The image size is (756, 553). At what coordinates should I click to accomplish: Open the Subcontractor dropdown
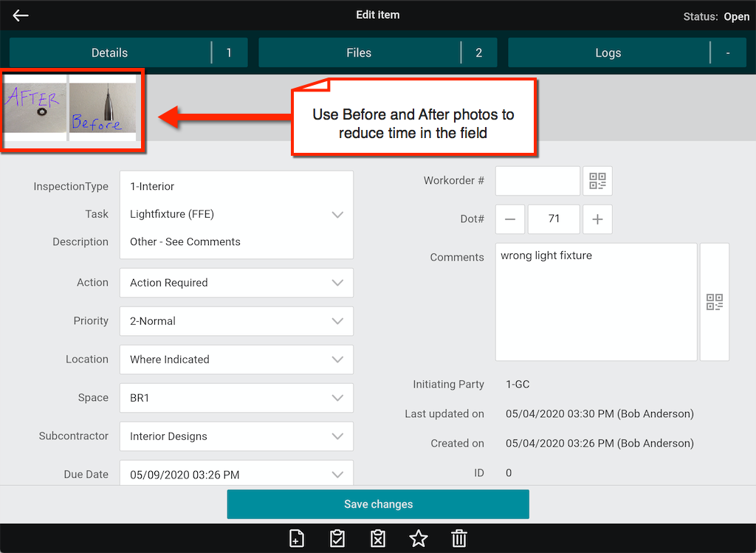(x=236, y=436)
